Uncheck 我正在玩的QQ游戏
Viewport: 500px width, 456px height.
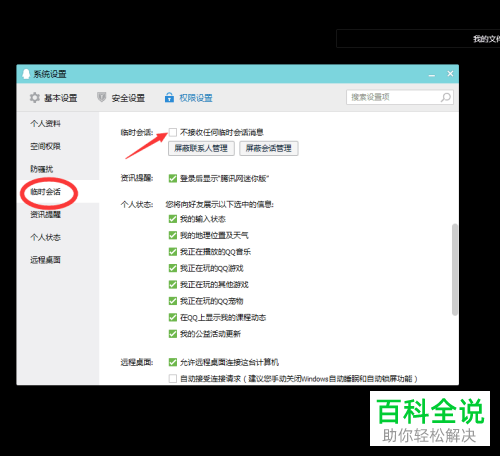[x=173, y=268]
